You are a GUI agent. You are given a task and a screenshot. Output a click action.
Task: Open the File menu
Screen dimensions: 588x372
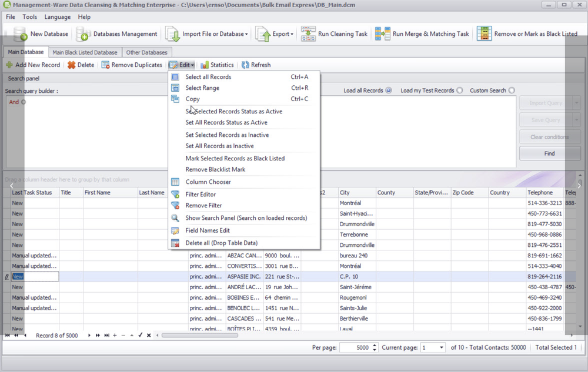(x=11, y=17)
